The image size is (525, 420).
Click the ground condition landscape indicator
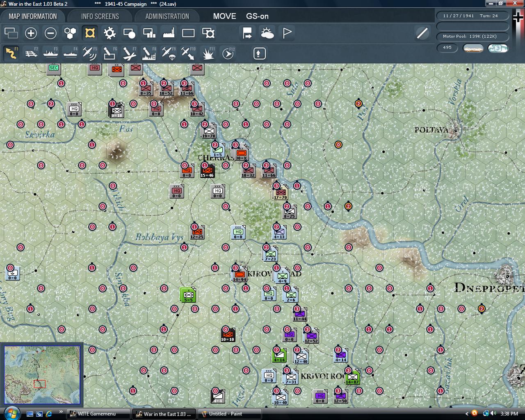pos(473,48)
